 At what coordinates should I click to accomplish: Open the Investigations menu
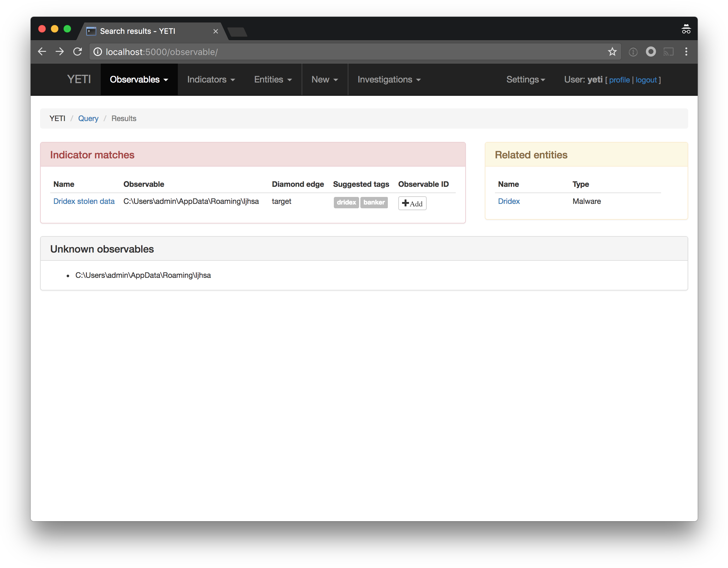[x=389, y=80]
